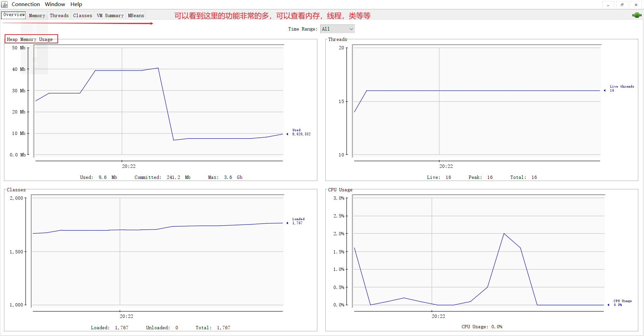This screenshot has width=644, height=336.
Task: Click the Loaded 1,767 summary value
Action: 109,328
